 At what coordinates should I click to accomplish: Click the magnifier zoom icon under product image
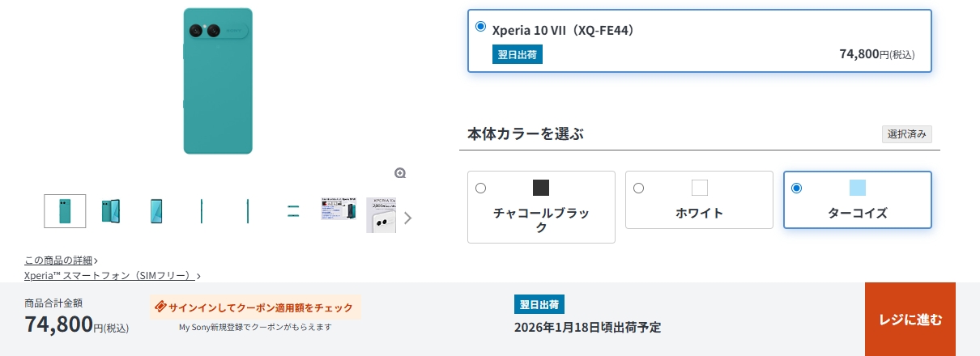click(400, 173)
